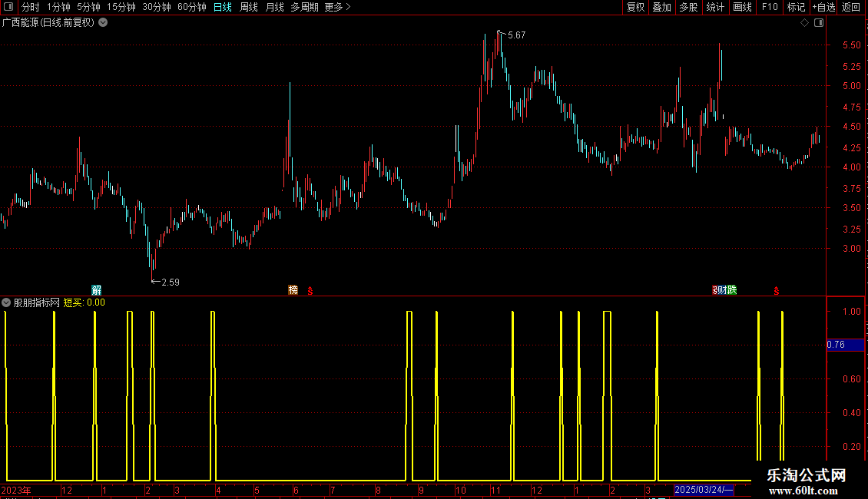This screenshot has width=868, height=499.
Task: Click the 榜 ranking marker icon
Action: pyautogui.click(x=293, y=290)
